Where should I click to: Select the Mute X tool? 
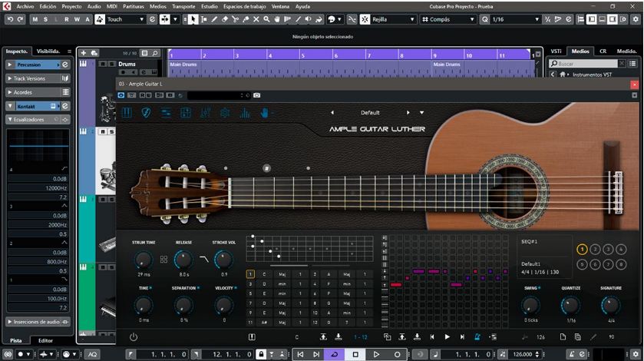pos(256,19)
